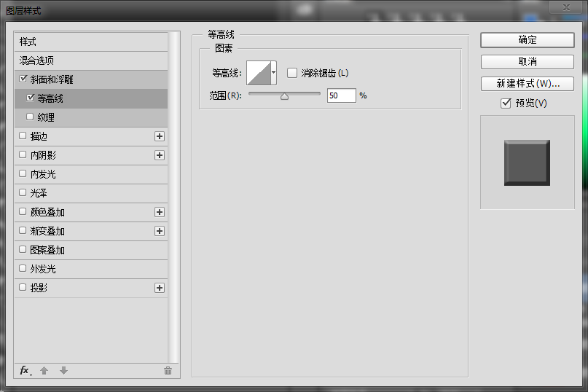
Task: Click the 范围 slider track
Action: pos(306,93)
